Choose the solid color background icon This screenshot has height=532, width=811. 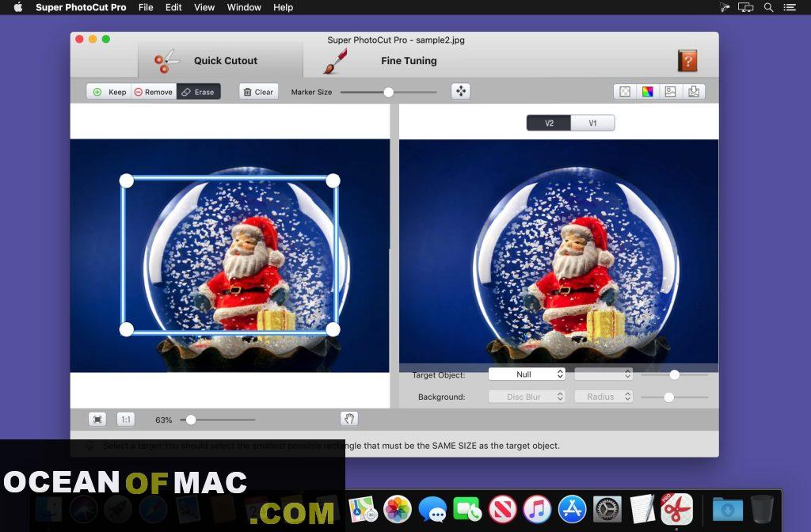[648, 92]
